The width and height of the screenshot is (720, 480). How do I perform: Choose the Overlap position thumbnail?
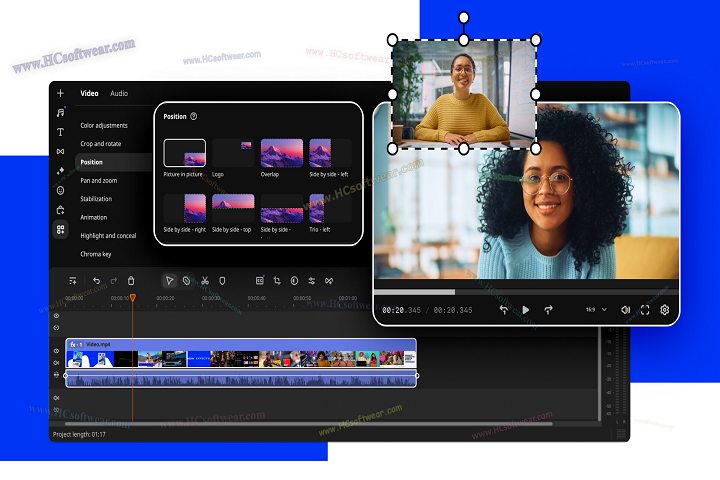pyautogui.click(x=282, y=153)
